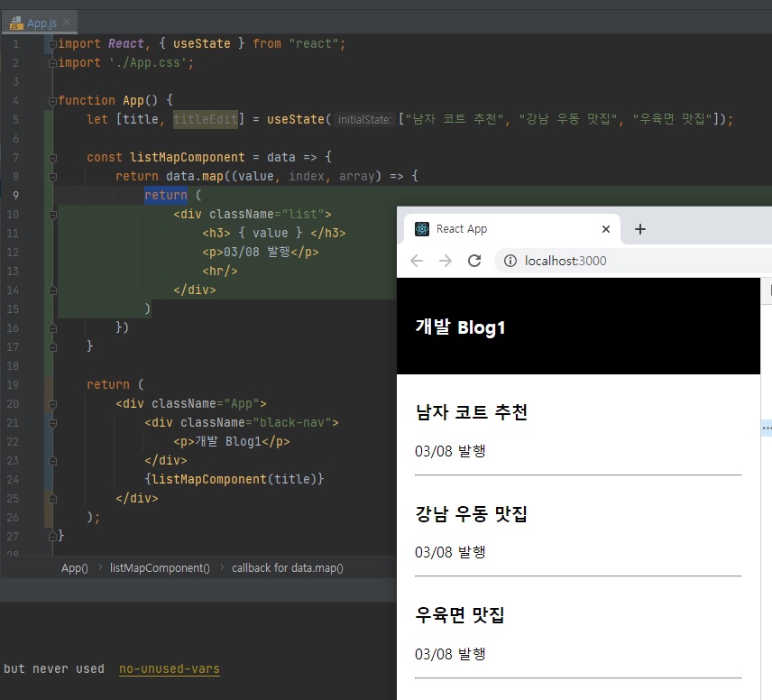Click the React identifier in the import

click(126, 44)
